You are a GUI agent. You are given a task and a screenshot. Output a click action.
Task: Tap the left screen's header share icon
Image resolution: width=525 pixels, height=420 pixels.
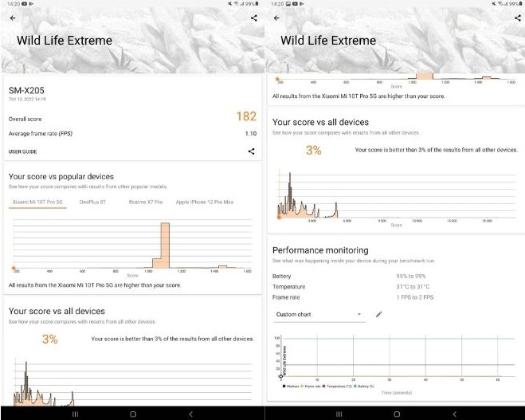pyautogui.click(x=254, y=18)
